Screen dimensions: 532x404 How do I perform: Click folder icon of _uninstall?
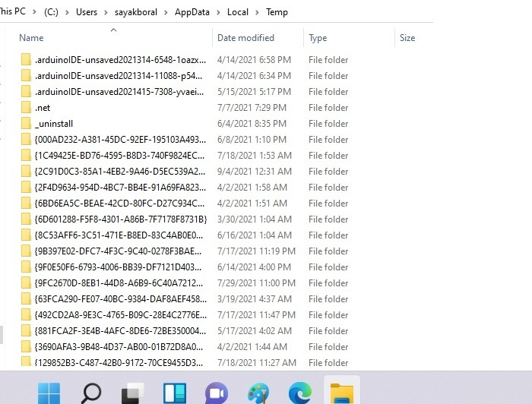26,123
